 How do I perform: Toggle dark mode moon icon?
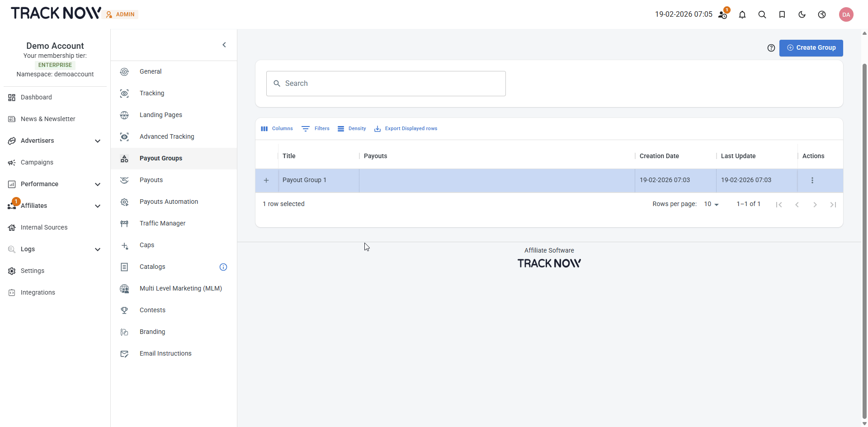802,14
